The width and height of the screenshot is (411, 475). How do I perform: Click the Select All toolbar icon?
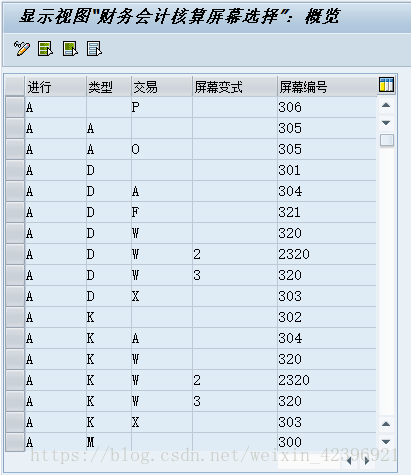click(45, 49)
